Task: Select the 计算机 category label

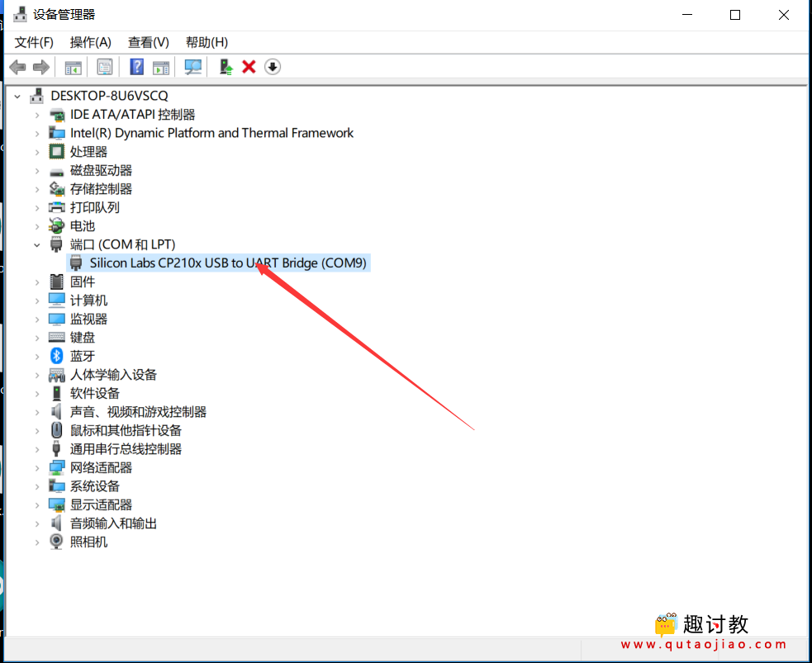Action: [x=88, y=301]
